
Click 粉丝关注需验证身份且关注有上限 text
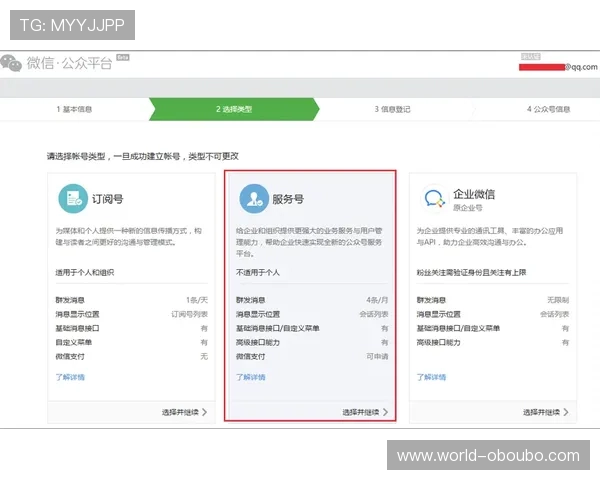pyautogui.click(x=471, y=273)
